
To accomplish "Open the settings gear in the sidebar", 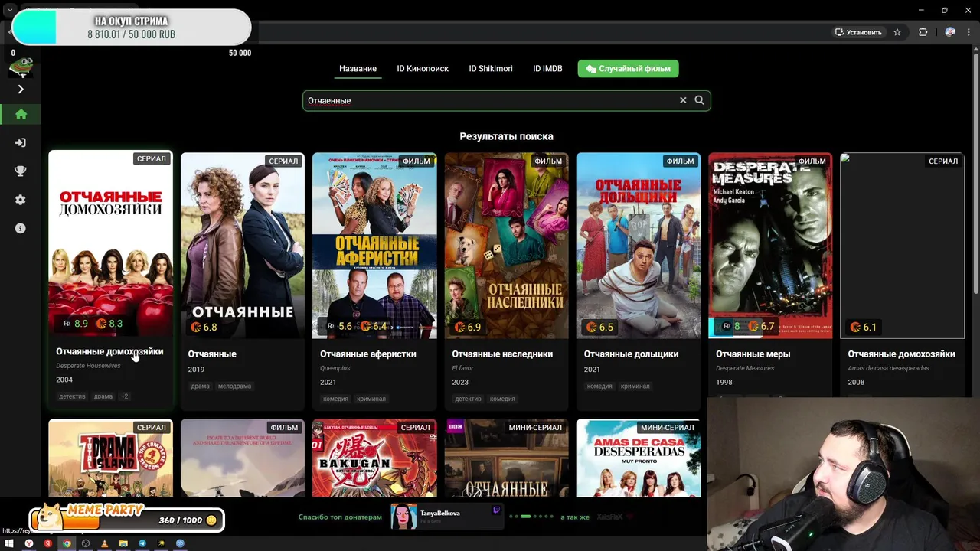I will tap(21, 200).
